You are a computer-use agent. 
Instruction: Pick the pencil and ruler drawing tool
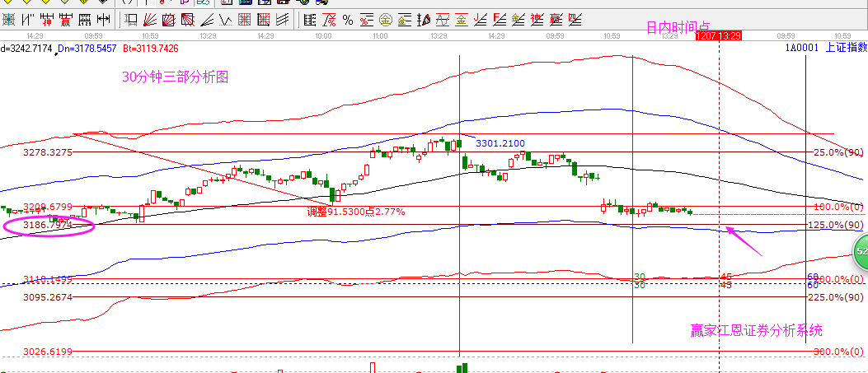pyautogui.click(x=423, y=21)
